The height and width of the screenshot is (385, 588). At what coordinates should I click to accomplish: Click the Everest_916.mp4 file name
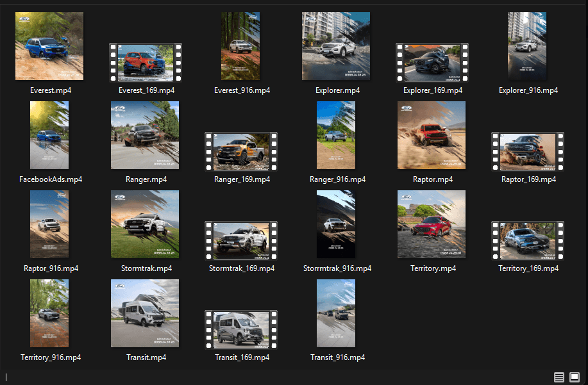pyautogui.click(x=242, y=90)
